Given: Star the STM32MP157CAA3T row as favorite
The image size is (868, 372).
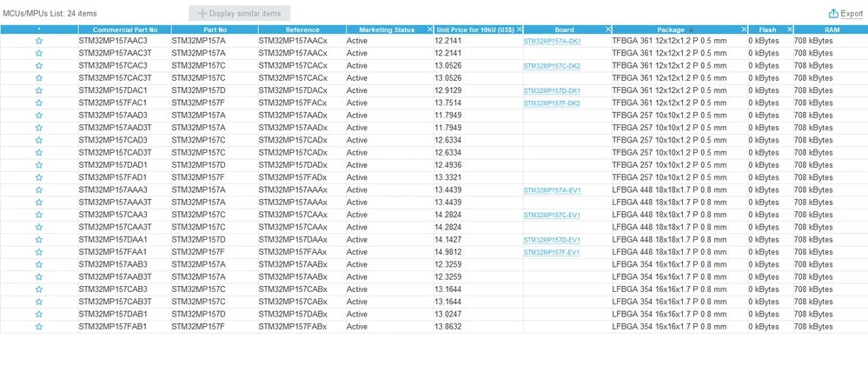Looking at the screenshot, I should click(39, 228).
